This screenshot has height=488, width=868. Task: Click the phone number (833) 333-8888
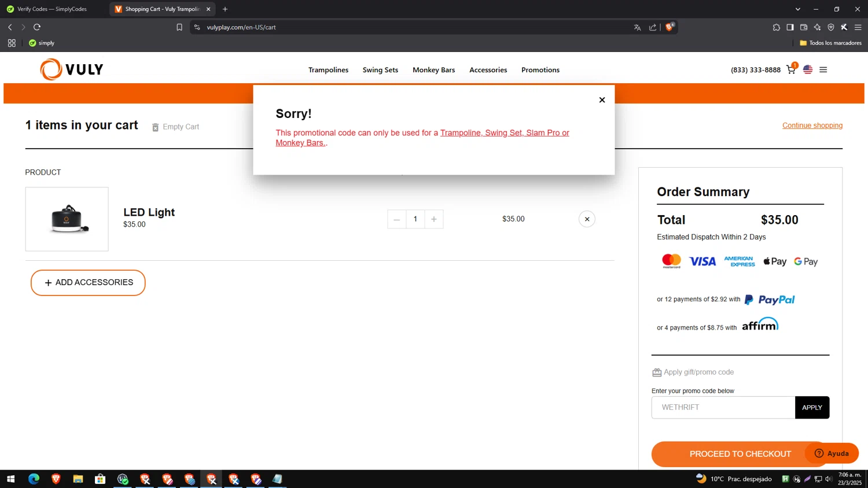(755, 70)
